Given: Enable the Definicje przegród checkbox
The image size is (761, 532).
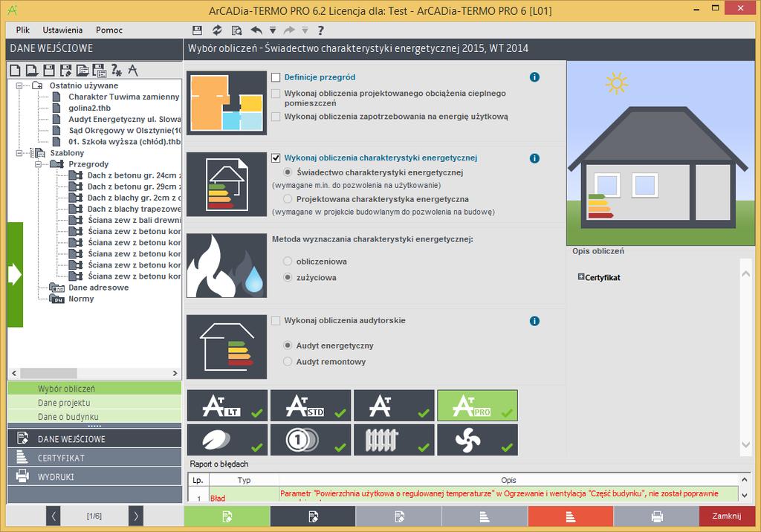Looking at the screenshot, I should pos(276,77).
